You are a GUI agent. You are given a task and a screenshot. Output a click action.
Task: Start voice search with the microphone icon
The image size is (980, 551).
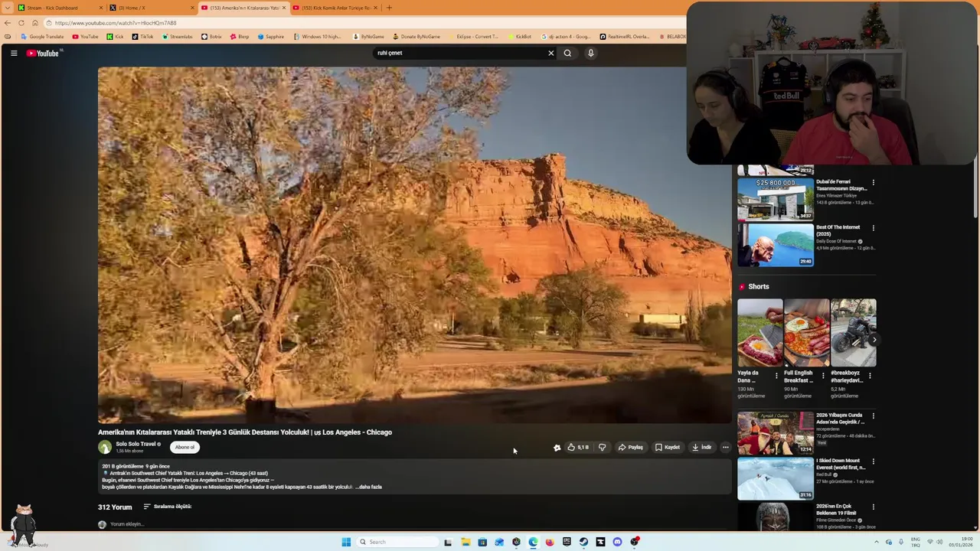coord(590,53)
